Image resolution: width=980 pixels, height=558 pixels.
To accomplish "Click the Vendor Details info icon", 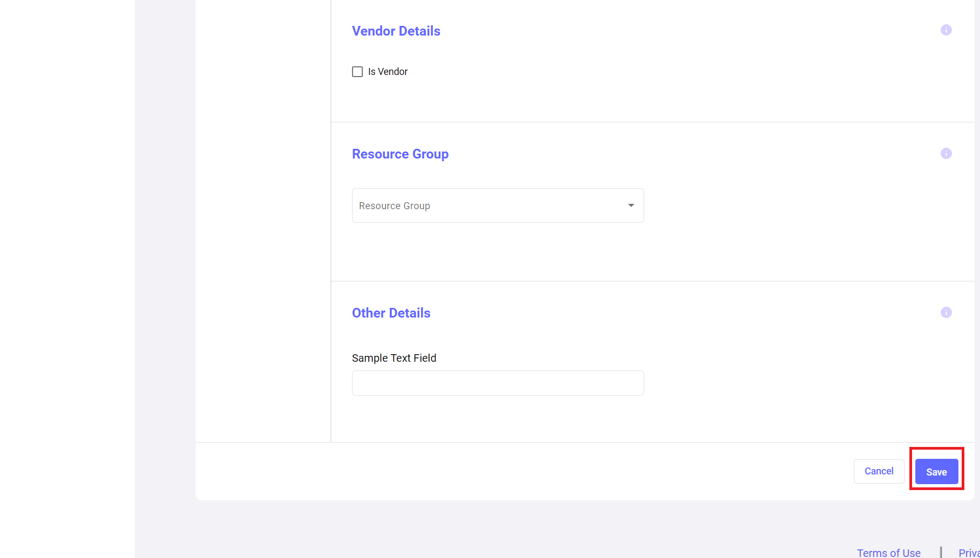I will (x=946, y=30).
